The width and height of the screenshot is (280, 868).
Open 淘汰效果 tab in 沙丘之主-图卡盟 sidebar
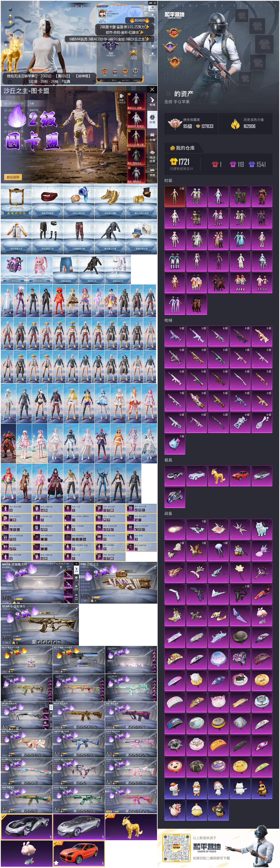[x=152, y=157]
